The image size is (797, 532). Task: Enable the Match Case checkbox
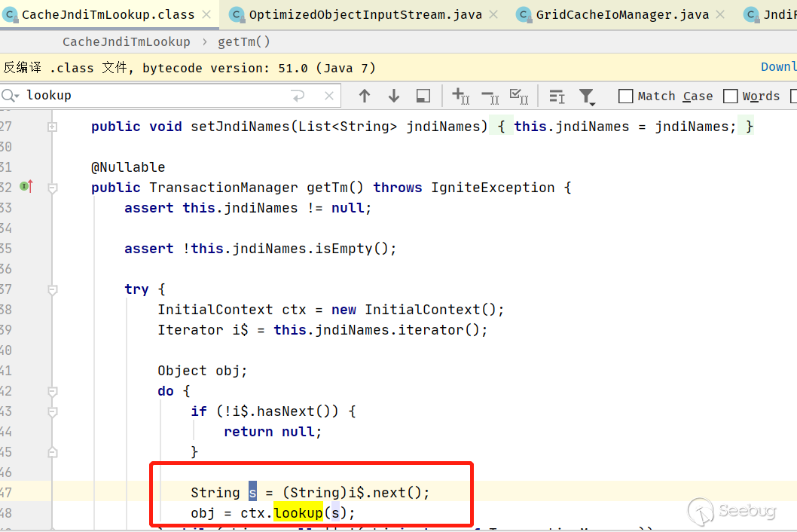[x=625, y=96]
